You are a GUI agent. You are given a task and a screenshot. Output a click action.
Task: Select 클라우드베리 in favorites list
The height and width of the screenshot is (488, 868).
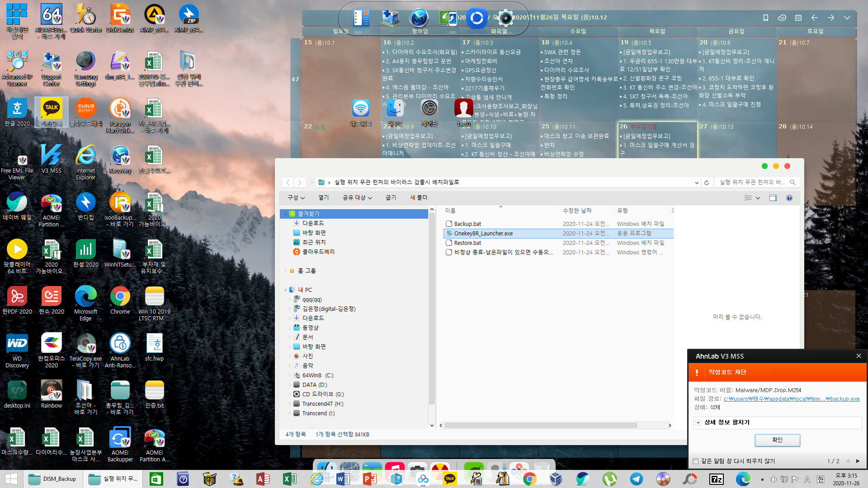pos(314,252)
